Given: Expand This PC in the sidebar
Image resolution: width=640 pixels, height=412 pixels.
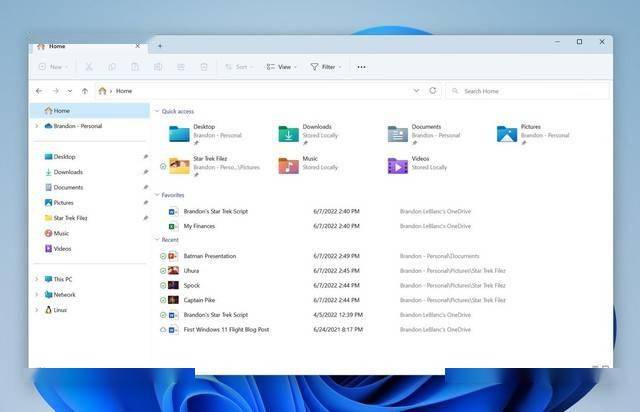Looking at the screenshot, I should pyautogui.click(x=37, y=279).
